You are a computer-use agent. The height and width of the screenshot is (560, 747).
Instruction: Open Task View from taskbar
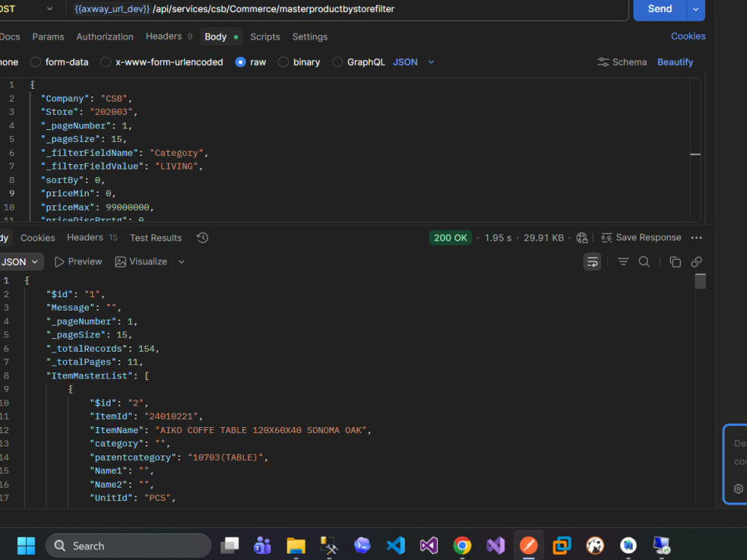pos(229,545)
